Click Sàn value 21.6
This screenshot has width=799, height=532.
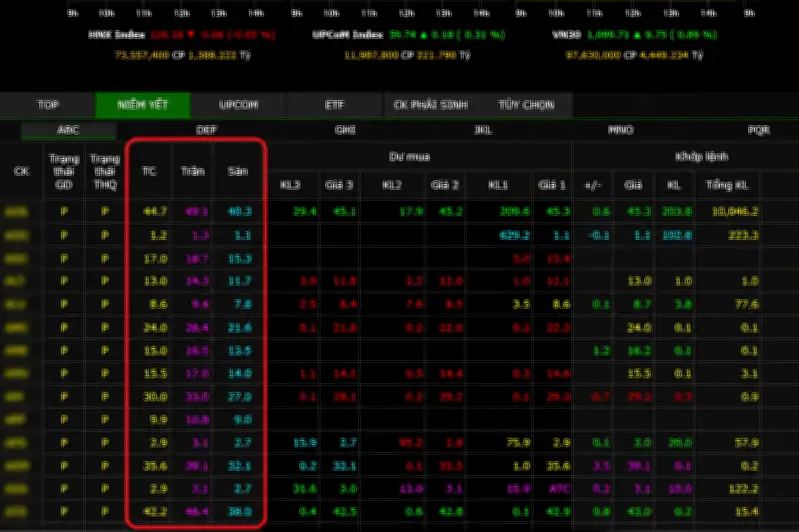(240, 328)
